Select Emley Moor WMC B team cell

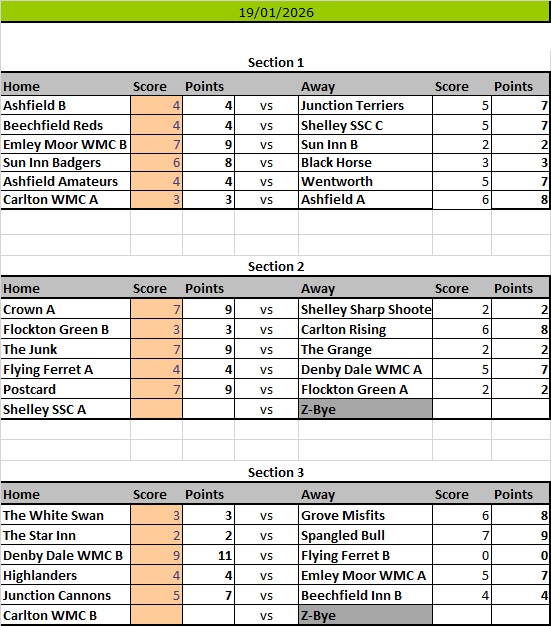pyautogui.click(x=65, y=144)
